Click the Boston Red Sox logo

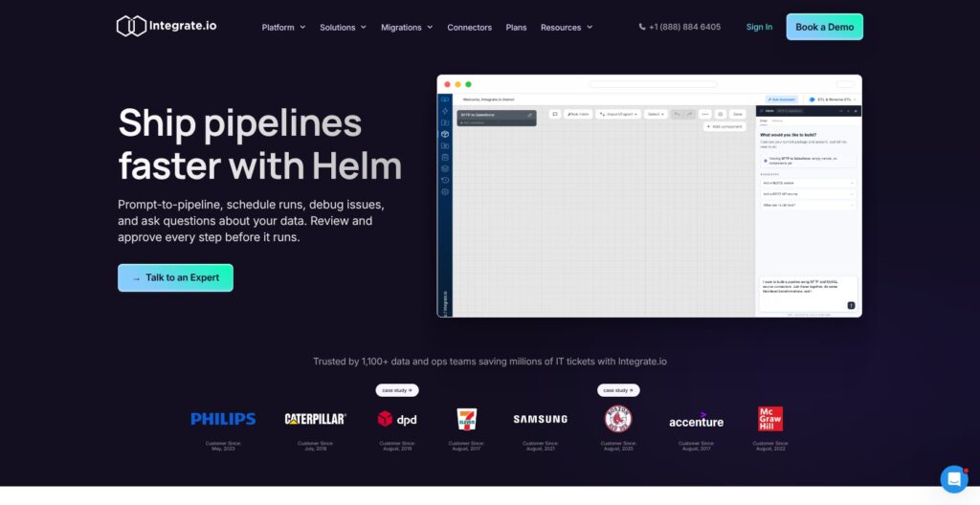point(618,419)
